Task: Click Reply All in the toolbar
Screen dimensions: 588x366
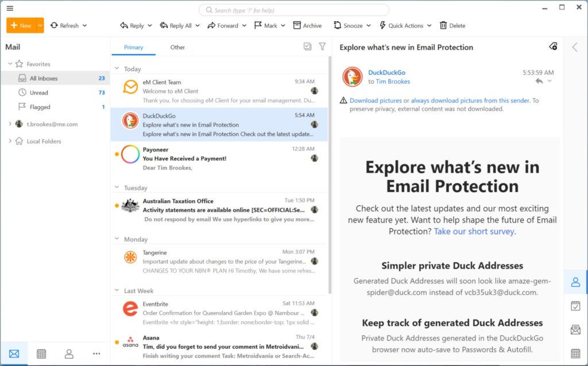Action: point(176,25)
